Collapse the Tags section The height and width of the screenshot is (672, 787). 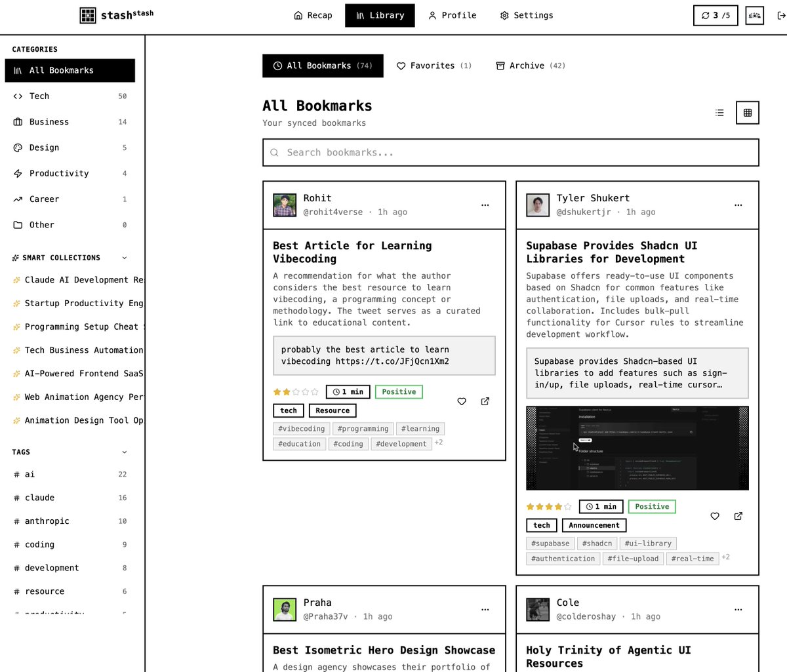coord(125,452)
